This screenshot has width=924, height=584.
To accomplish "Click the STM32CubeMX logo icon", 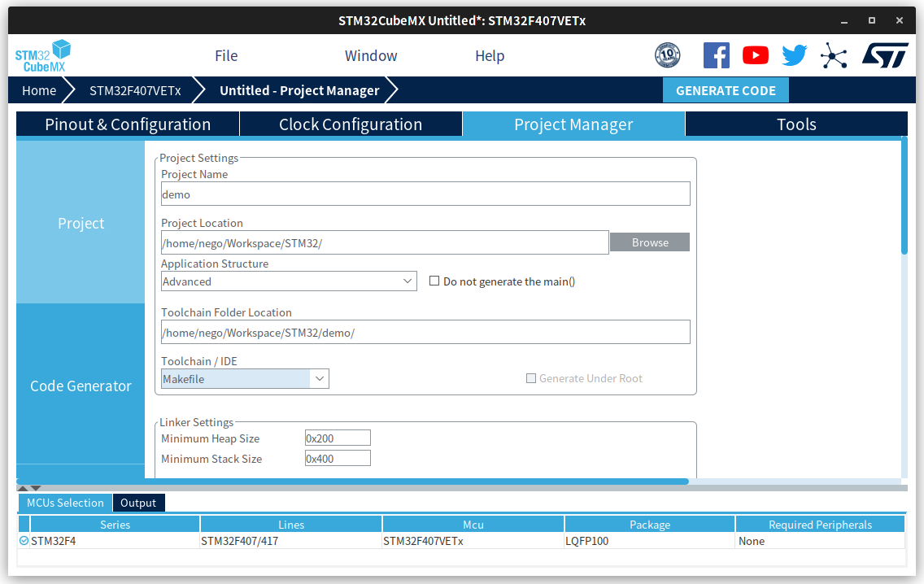I will [43, 56].
